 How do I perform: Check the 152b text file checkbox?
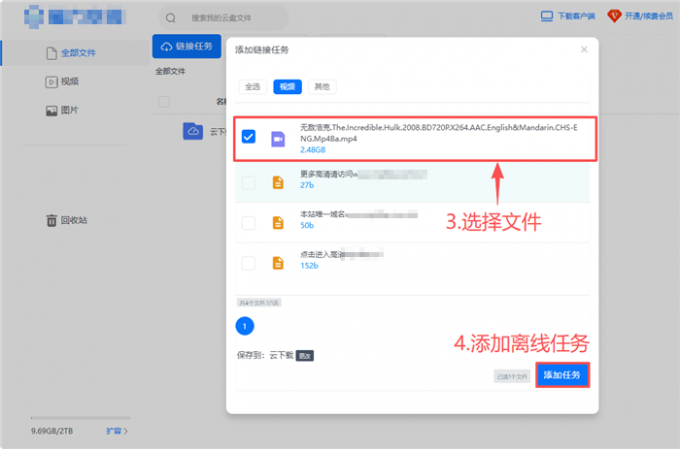[x=248, y=263]
